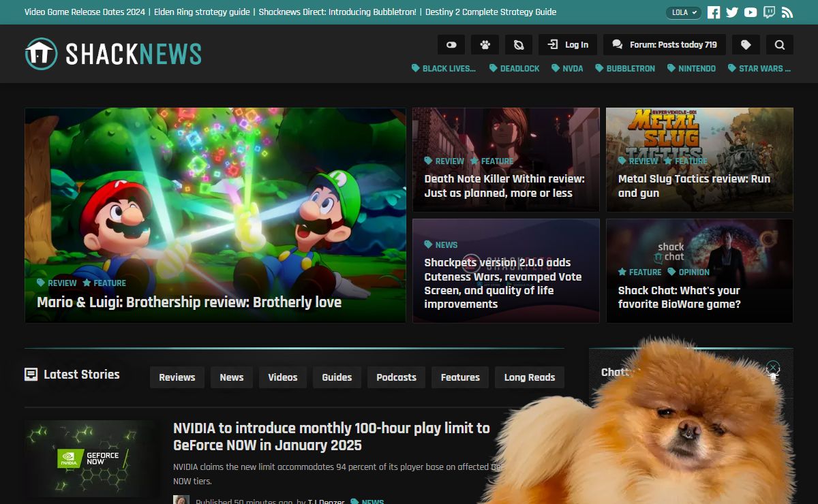Open Shack Chat favorite BioWare game article

coord(680,297)
